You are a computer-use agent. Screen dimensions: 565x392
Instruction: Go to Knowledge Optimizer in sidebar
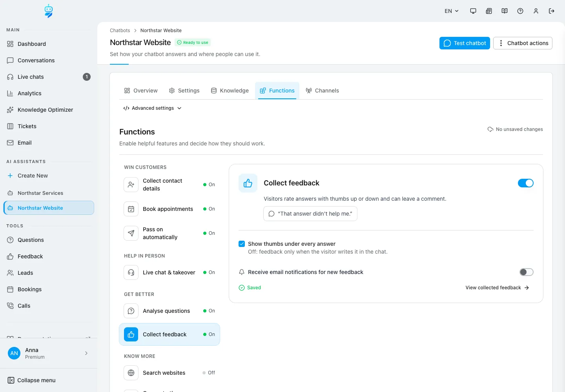49,110
